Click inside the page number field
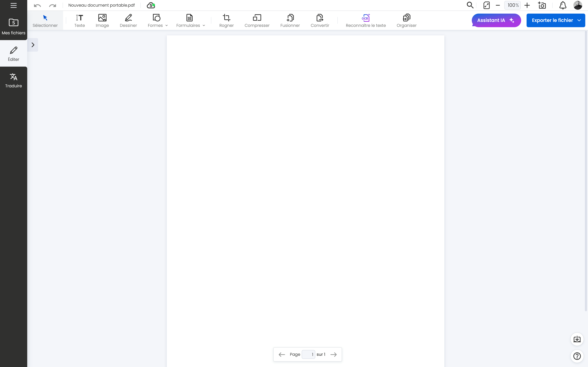Image resolution: width=588 pixels, height=367 pixels. [x=309, y=354]
